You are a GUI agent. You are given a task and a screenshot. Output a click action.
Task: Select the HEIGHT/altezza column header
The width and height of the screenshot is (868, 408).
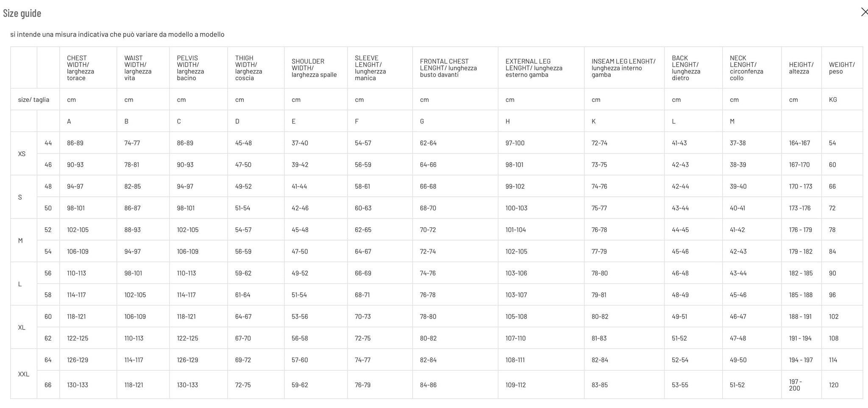coord(801,68)
